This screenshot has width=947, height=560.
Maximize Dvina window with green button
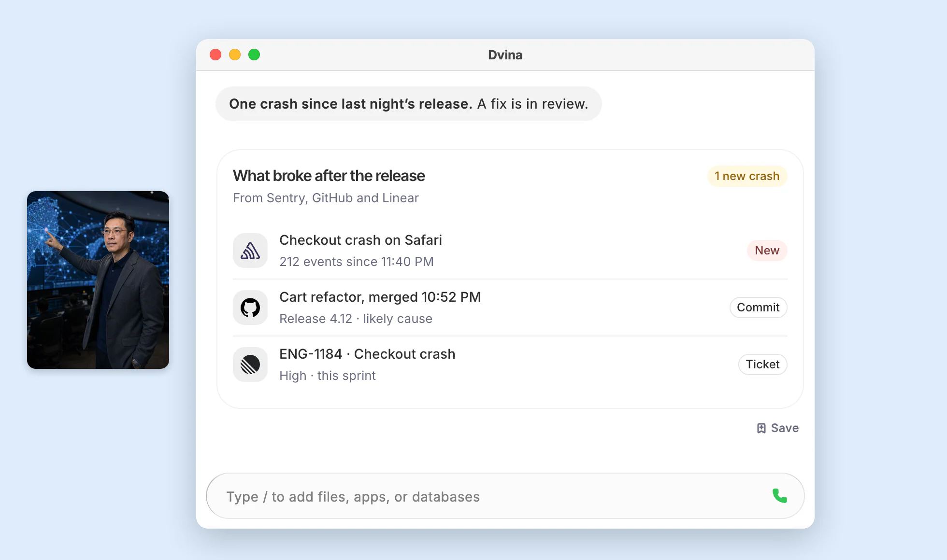click(254, 55)
